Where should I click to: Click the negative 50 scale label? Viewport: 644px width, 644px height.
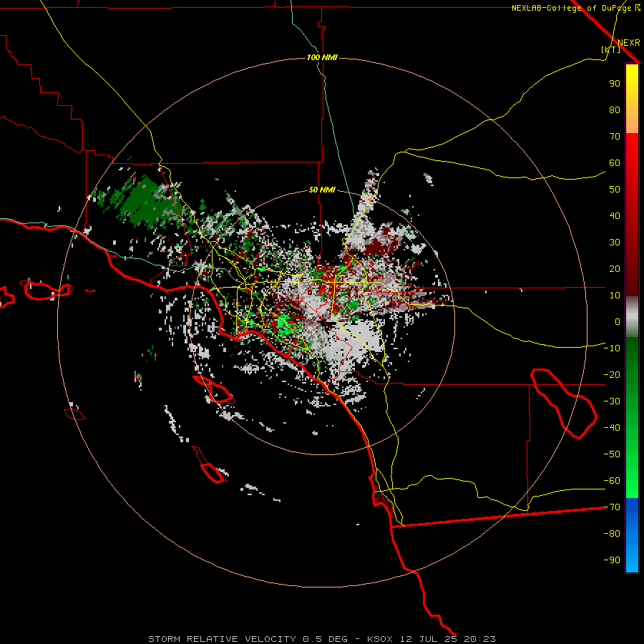[612, 454]
